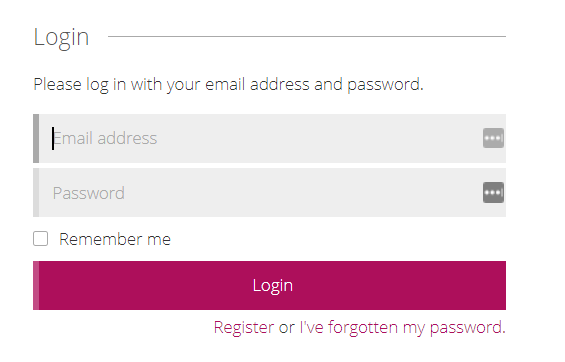
Task: Open password manager icon in Password field
Action: (493, 193)
